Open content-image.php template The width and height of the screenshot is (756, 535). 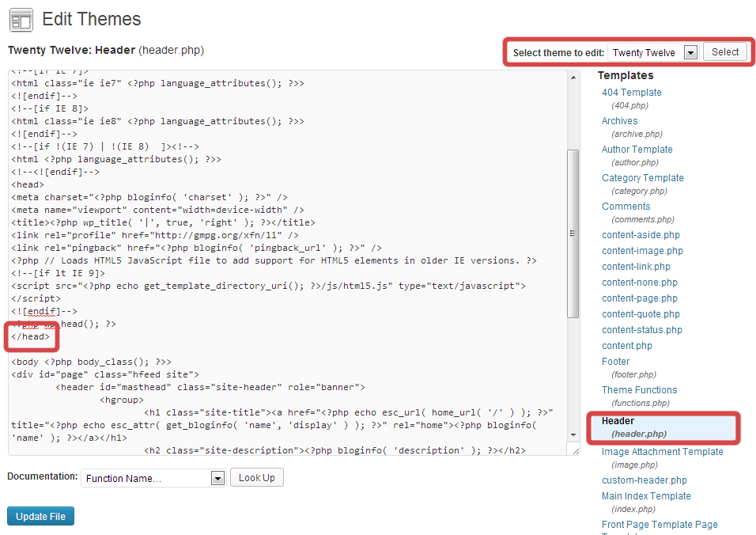click(x=642, y=251)
